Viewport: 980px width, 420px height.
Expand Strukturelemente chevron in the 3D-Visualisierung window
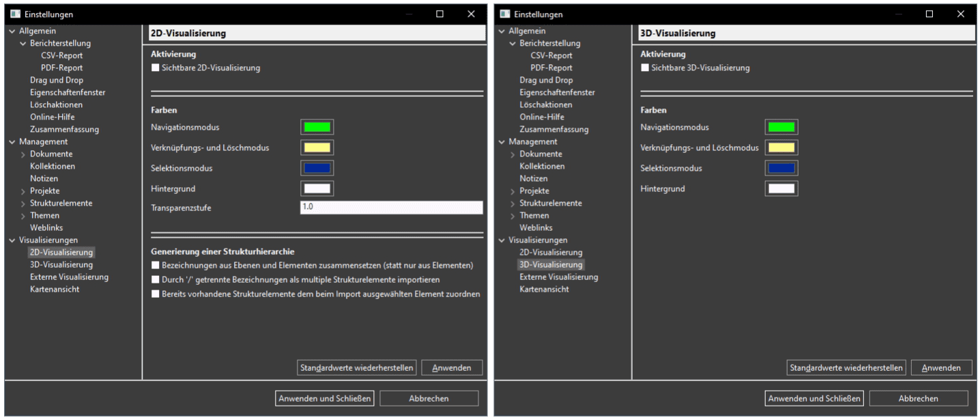click(x=513, y=204)
